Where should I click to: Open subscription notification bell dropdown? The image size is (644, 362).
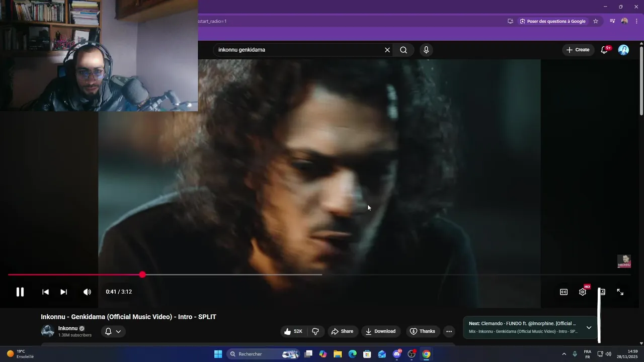click(113, 331)
